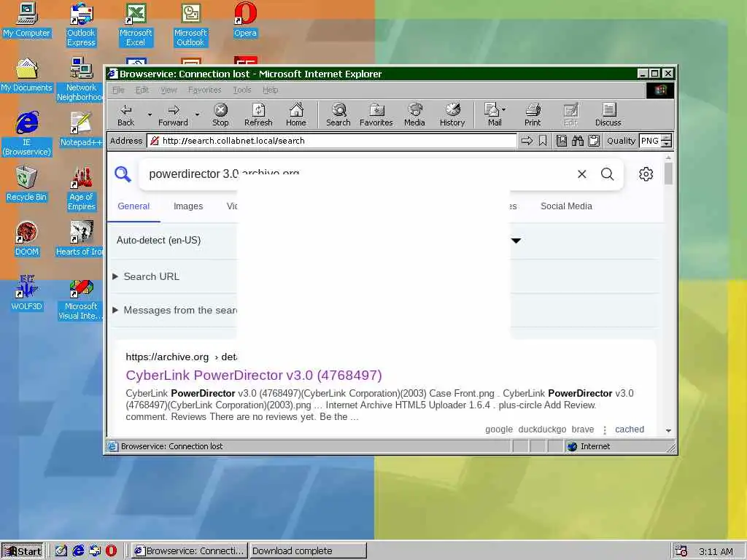Click the bookmark ribbon icon
Screen dimensions: 747x560
click(x=543, y=141)
